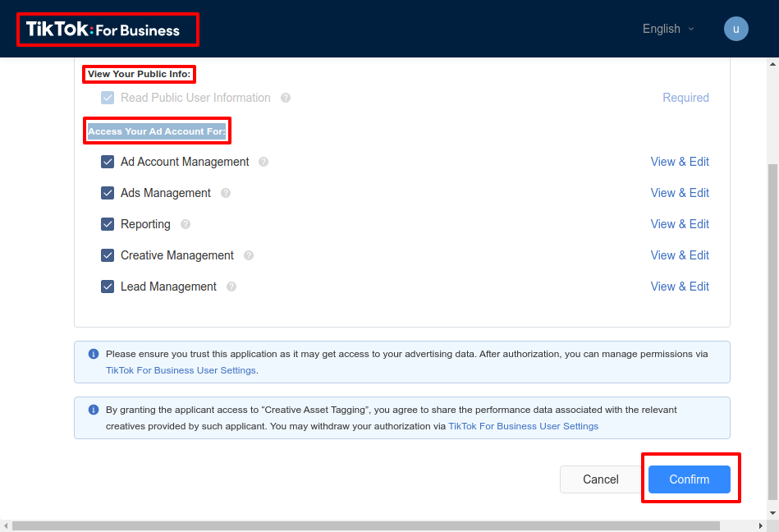Screen dimensions: 779x532
Task: Uncheck the Ad Account Management checkbox
Action: 108,162
